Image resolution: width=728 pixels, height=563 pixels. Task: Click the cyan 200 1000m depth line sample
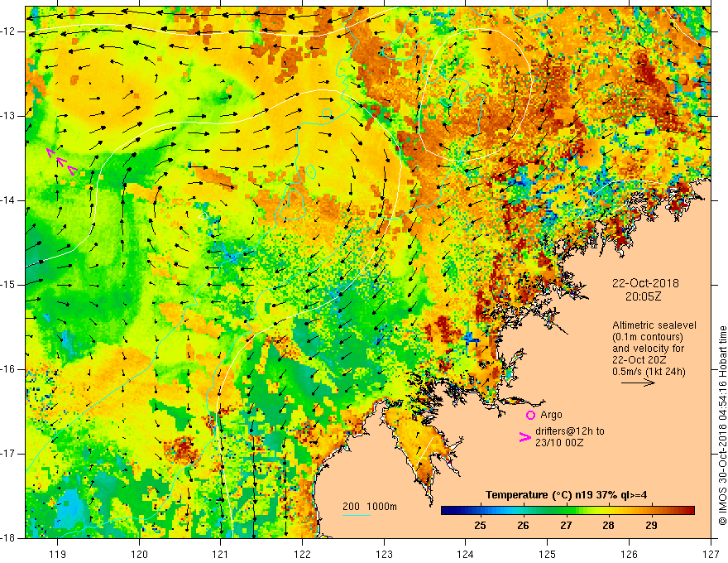357,515
